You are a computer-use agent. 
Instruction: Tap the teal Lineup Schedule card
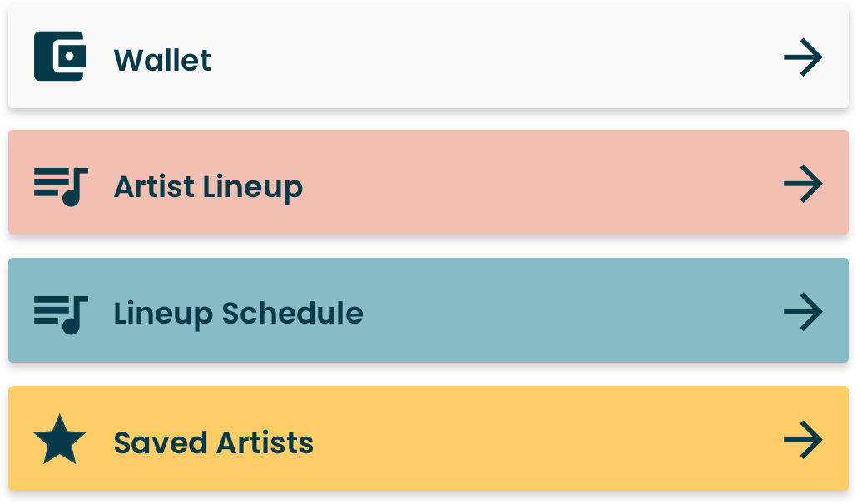point(428,310)
